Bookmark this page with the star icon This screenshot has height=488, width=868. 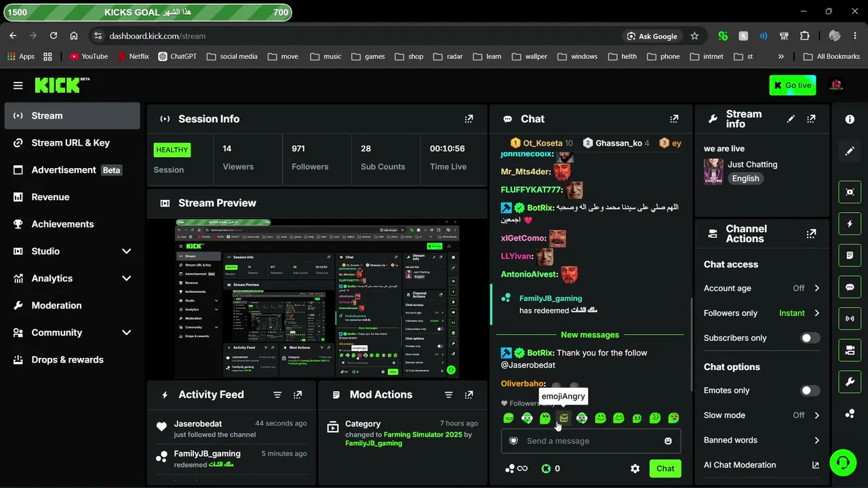pyautogui.click(x=694, y=36)
